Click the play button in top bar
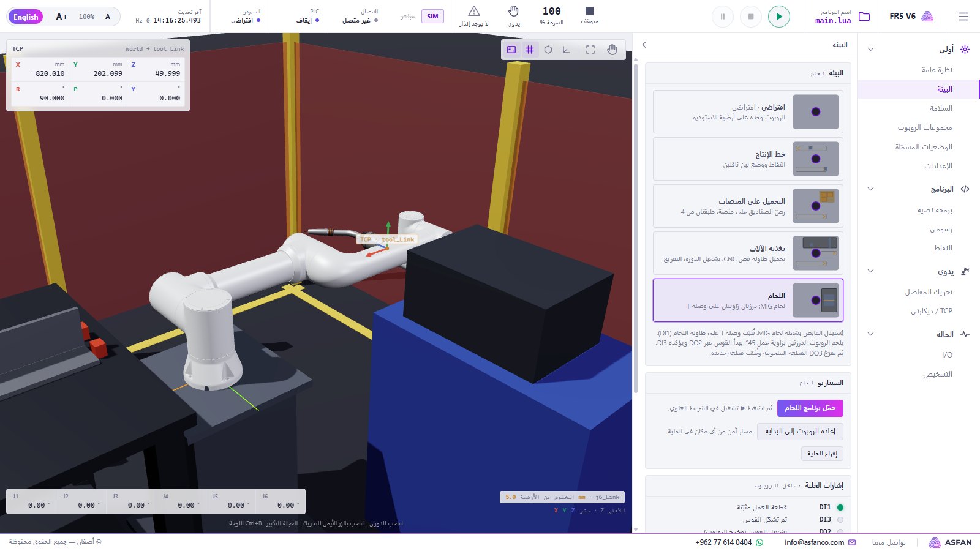This screenshot has width=980, height=551. 779,17
